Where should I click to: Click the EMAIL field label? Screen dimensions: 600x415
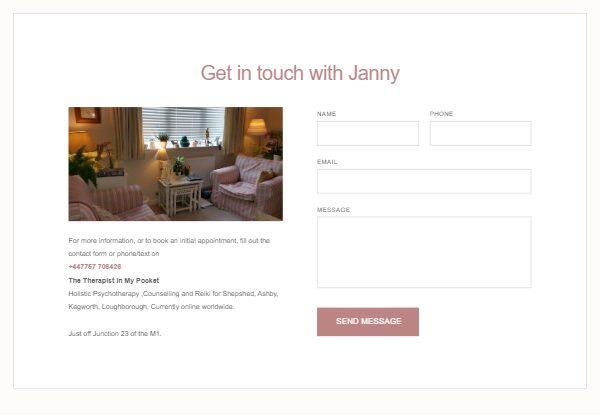point(327,162)
